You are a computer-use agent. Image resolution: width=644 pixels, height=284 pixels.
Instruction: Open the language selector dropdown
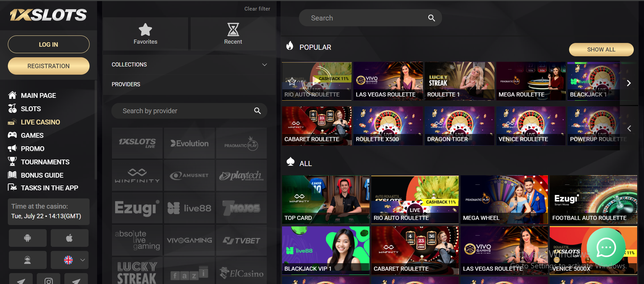[x=69, y=260]
